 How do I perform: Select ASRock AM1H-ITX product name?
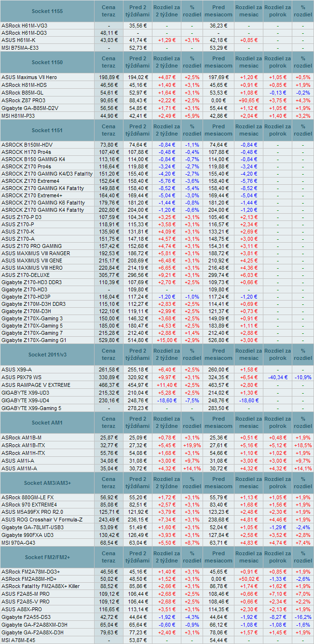point(23,453)
